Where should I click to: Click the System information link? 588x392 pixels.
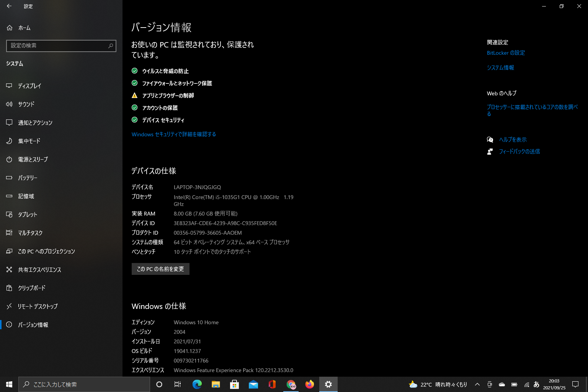click(x=500, y=68)
